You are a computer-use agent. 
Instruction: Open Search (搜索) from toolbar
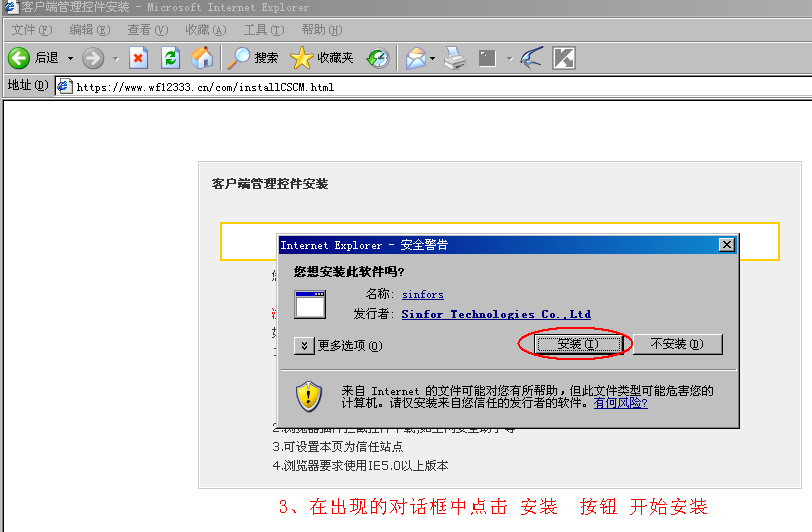[252, 59]
